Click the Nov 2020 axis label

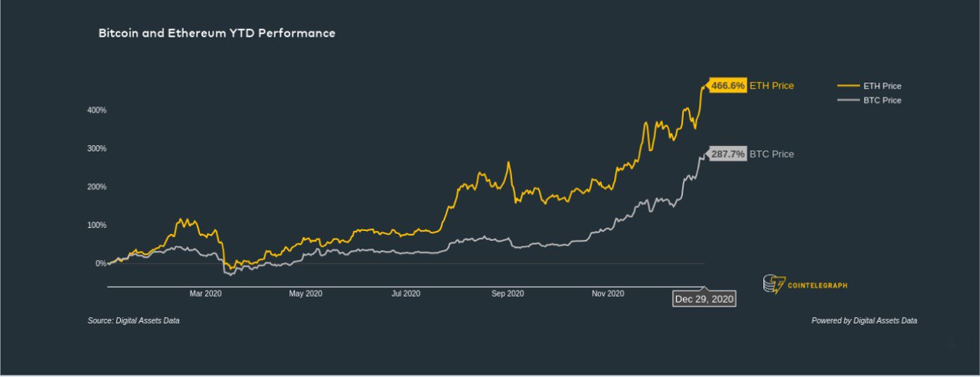point(608,293)
